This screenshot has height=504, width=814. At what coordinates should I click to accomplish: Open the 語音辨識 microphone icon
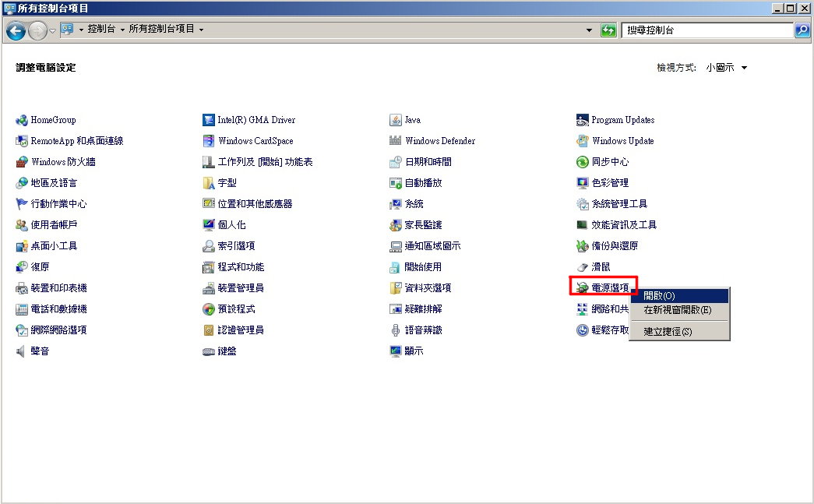coord(395,330)
